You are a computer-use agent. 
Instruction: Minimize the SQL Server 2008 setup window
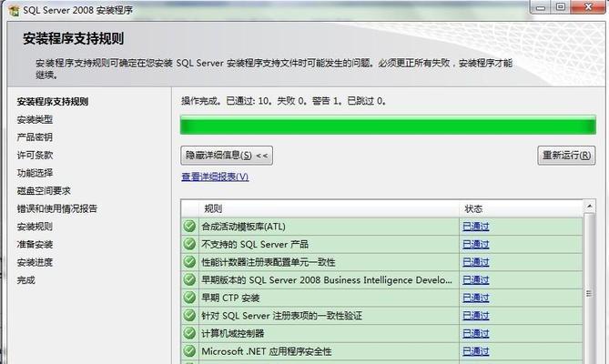coord(541,7)
